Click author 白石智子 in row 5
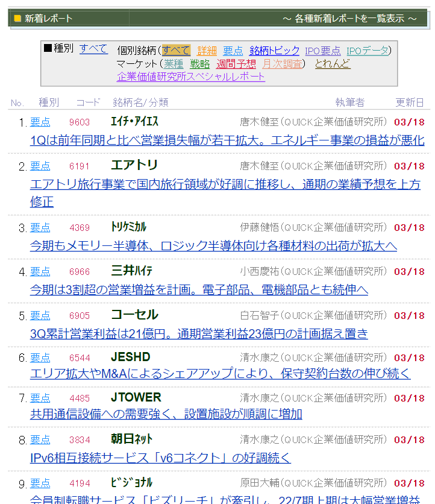Image resolution: width=435 pixels, height=504 pixels. point(259,316)
